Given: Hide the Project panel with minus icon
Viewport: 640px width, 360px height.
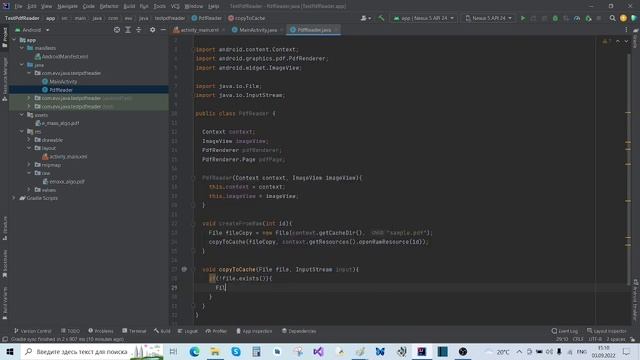Looking at the screenshot, I should pyautogui.click(x=163, y=30).
